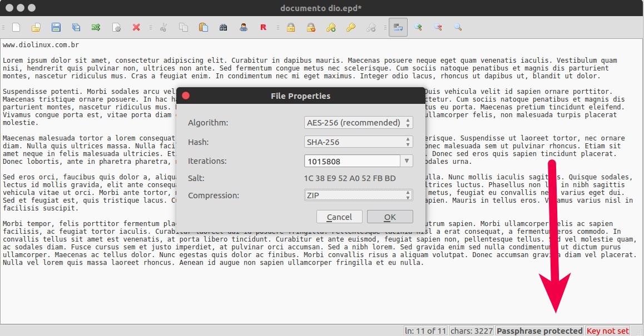Open the Compression dropdown showing ZIP

(x=358, y=195)
